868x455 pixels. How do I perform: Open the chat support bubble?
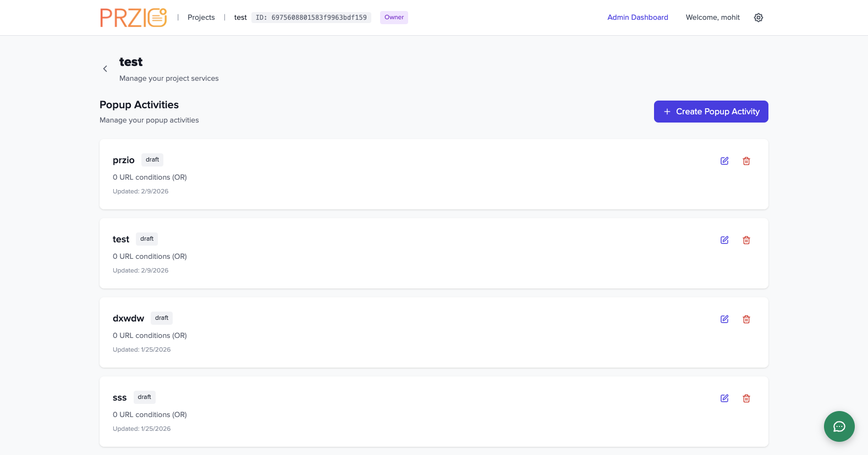839,426
